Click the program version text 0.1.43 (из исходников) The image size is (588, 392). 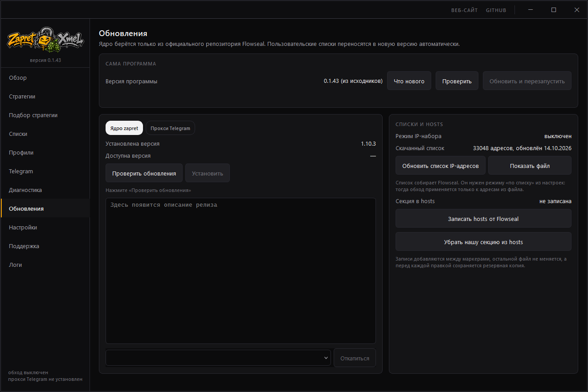(x=353, y=81)
